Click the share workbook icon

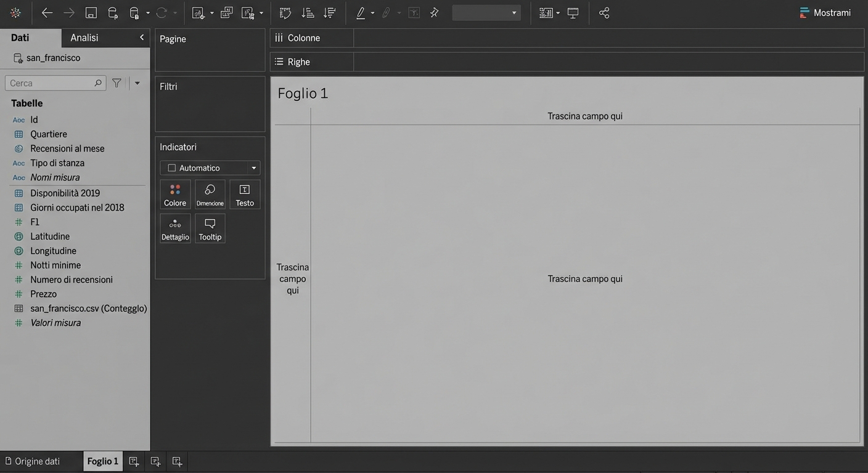(x=604, y=13)
